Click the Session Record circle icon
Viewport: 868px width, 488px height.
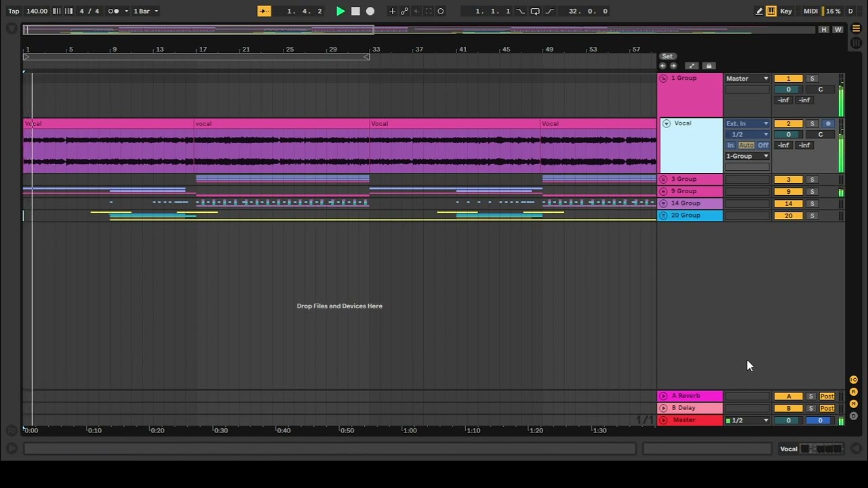point(441,11)
